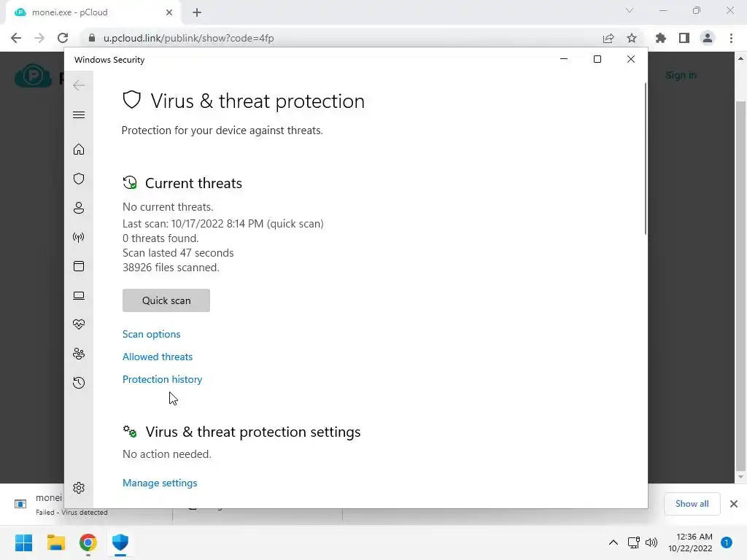Open Settings gear in Windows Security sidebar

pyautogui.click(x=79, y=488)
